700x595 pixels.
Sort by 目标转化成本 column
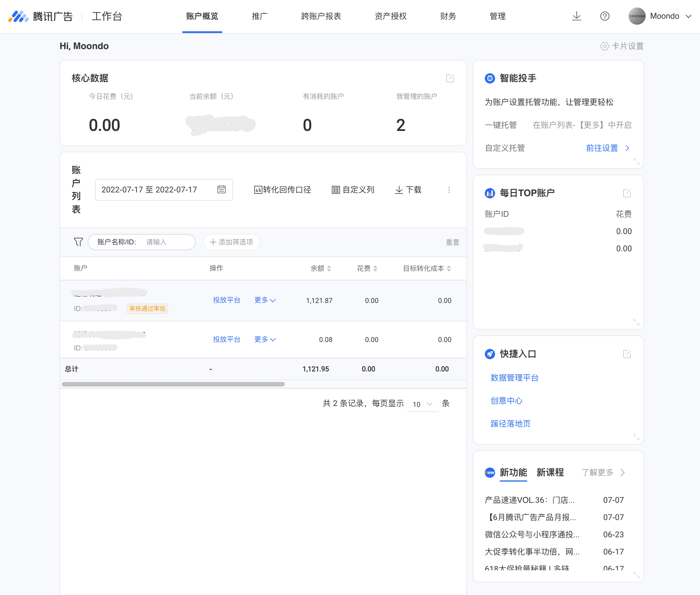point(449,268)
